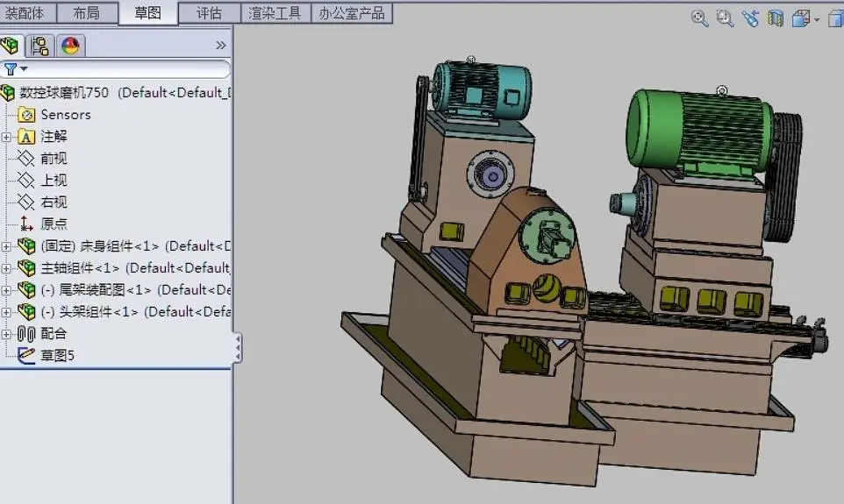
Task: Click the 数控球磨机750 assembly icon
Action: [8, 93]
